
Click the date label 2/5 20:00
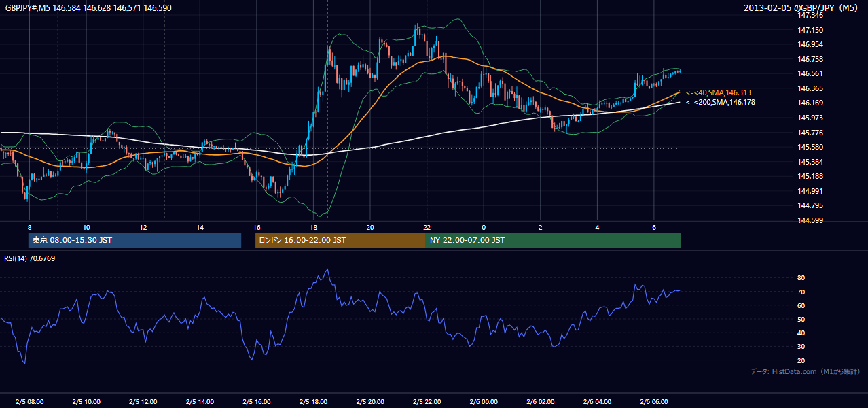pyautogui.click(x=370, y=402)
